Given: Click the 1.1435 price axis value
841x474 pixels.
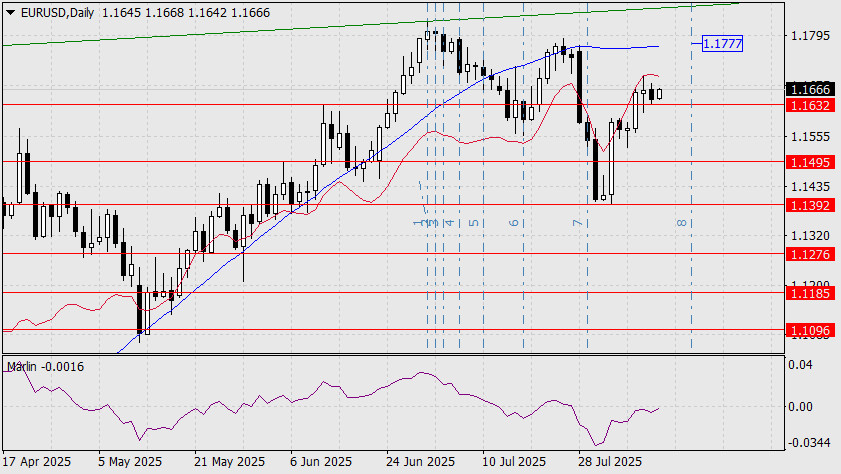Looking at the screenshot, I should point(810,187).
